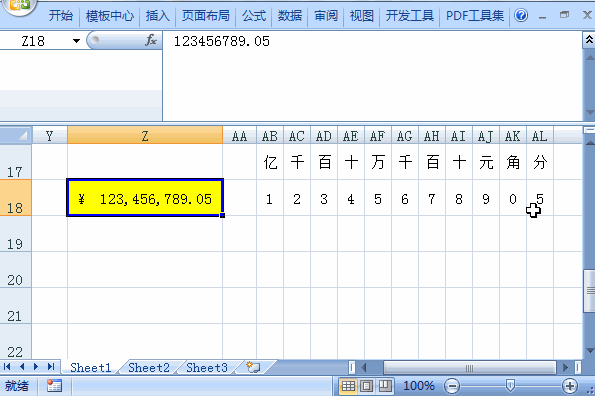Open the Name Box dropdown arrow
Image resolution: width=595 pixels, height=396 pixels.
pos(76,41)
